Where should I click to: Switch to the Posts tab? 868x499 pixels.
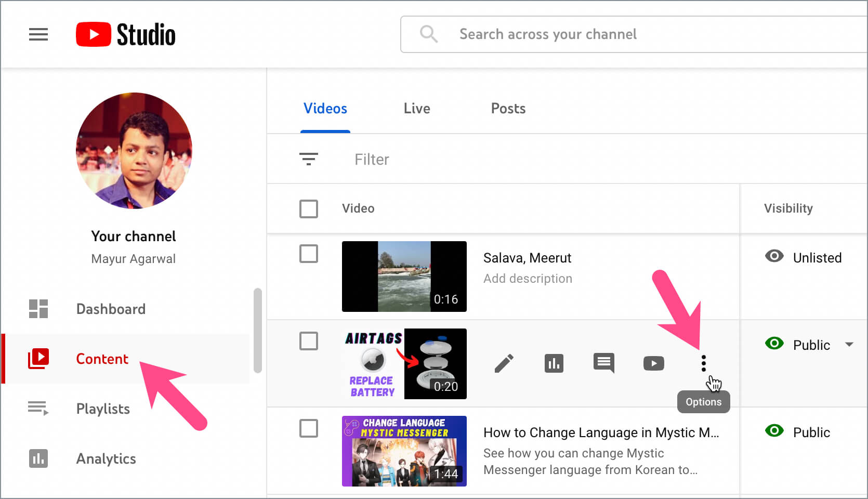508,109
